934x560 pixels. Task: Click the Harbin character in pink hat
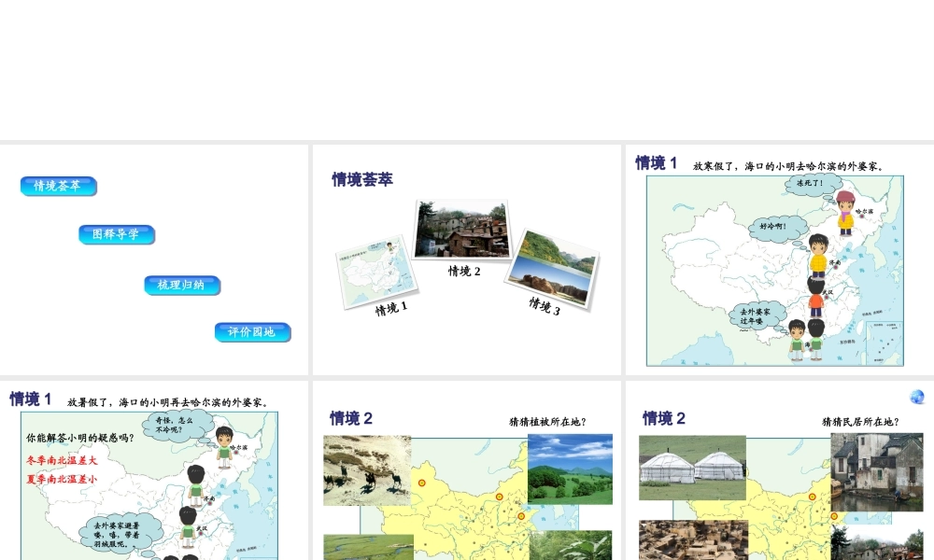pos(846,213)
